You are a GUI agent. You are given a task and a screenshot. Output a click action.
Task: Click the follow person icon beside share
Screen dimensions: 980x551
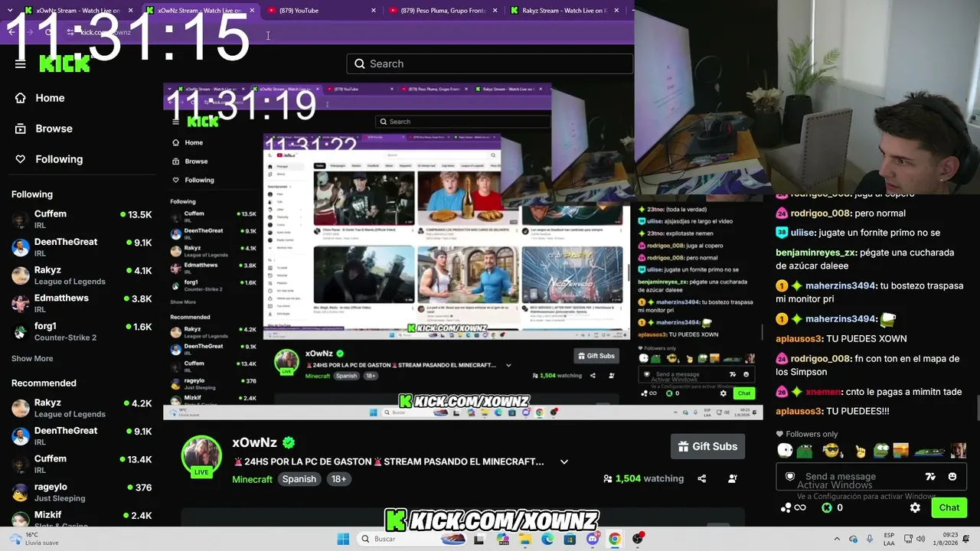pyautogui.click(x=733, y=478)
